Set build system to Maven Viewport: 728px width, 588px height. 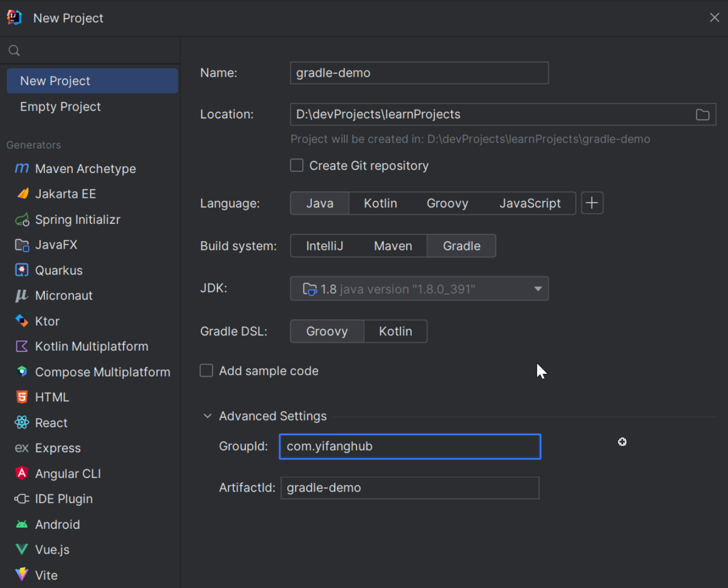pyautogui.click(x=393, y=246)
